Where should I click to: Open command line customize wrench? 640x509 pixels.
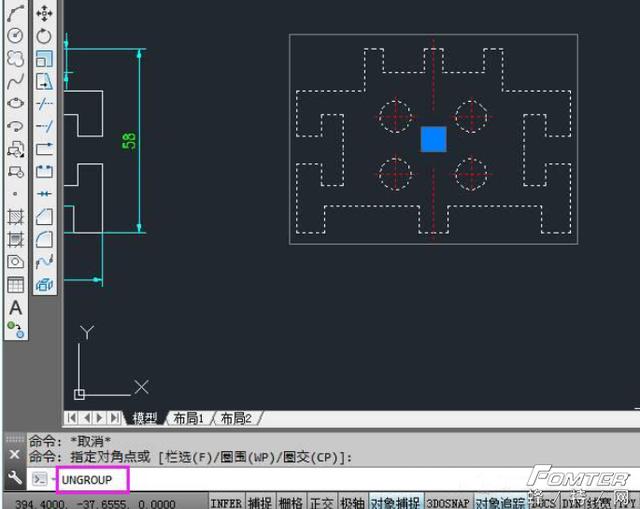pyautogui.click(x=15, y=478)
